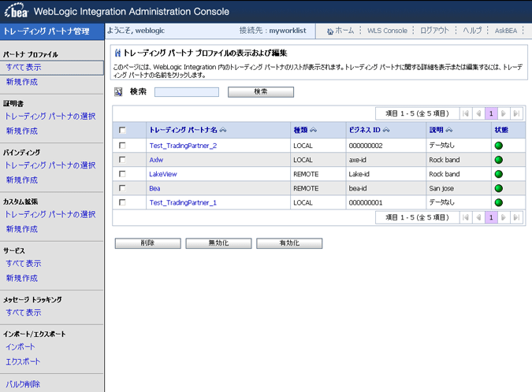Go to next page in top pager
The width and height of the screenshot is (532, 392).
click(504, 113)
